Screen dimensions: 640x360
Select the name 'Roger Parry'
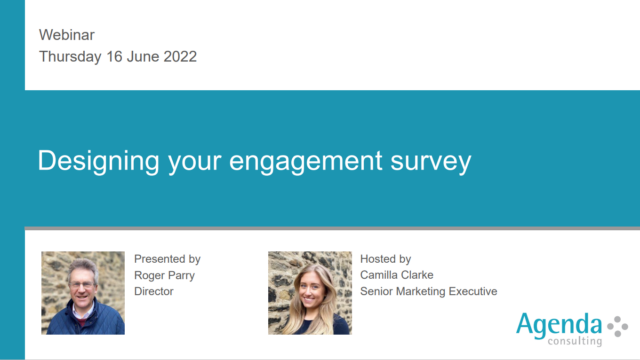point(164,275)
